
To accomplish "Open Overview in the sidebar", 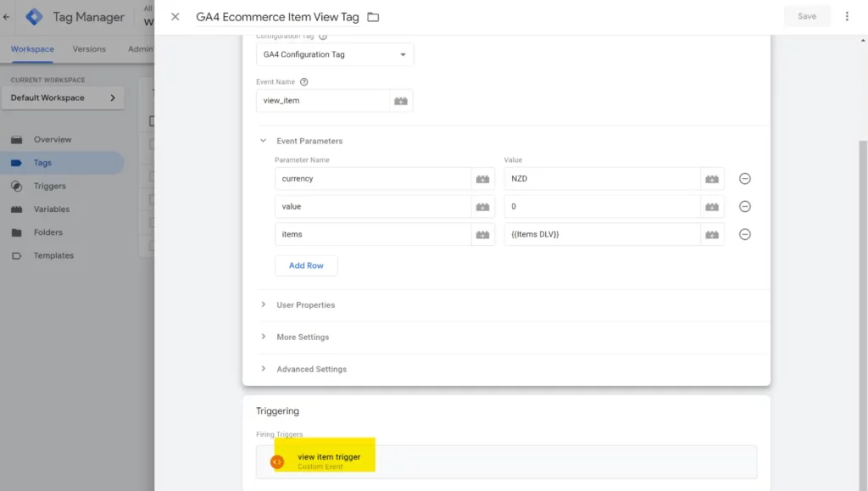I will [x=53, y=139].
